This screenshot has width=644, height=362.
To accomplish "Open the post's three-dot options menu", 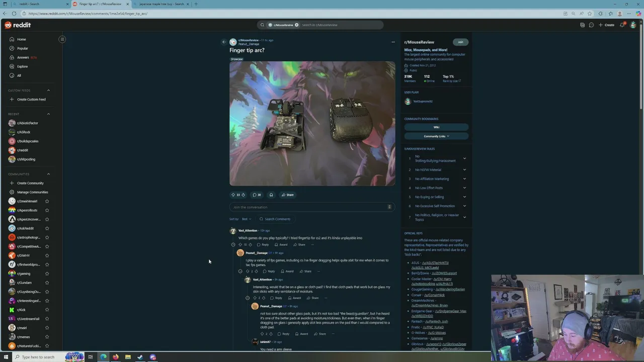I will click(393, 42).
